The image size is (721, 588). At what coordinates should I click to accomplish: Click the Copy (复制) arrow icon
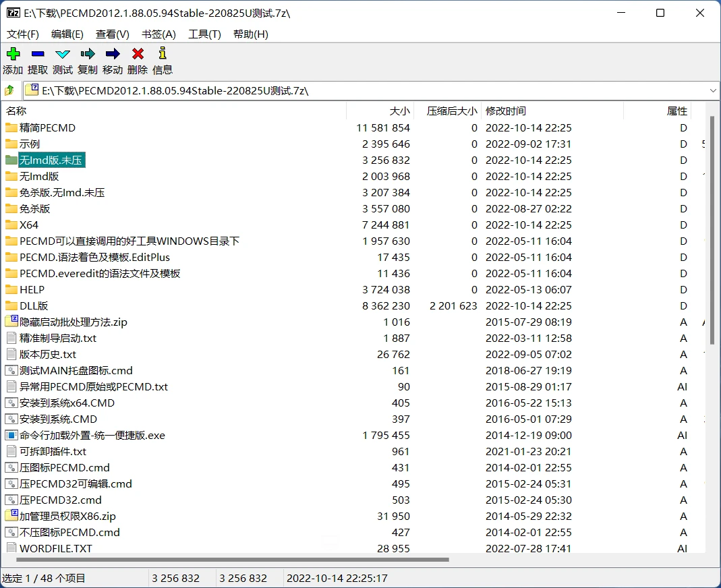click(x=88, y=54)
